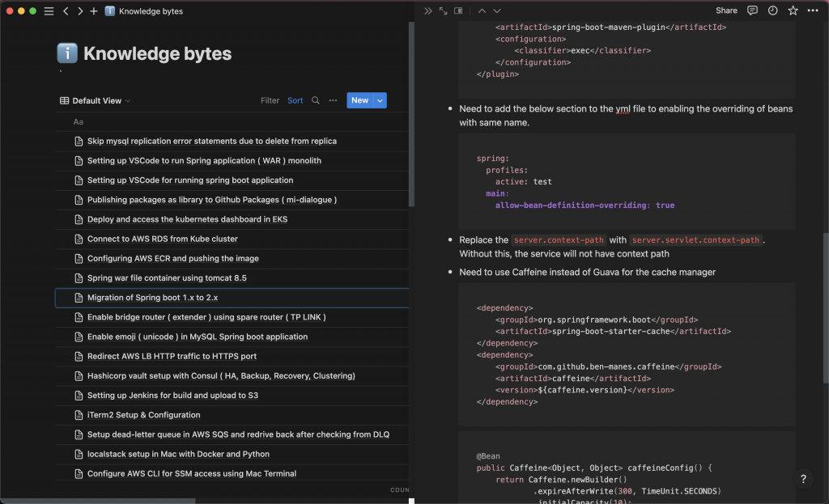The width and height of the screenshot is (829, 504).
Task: Open Configuring AWS ECR and pushing the image
Action: point(173,258)
